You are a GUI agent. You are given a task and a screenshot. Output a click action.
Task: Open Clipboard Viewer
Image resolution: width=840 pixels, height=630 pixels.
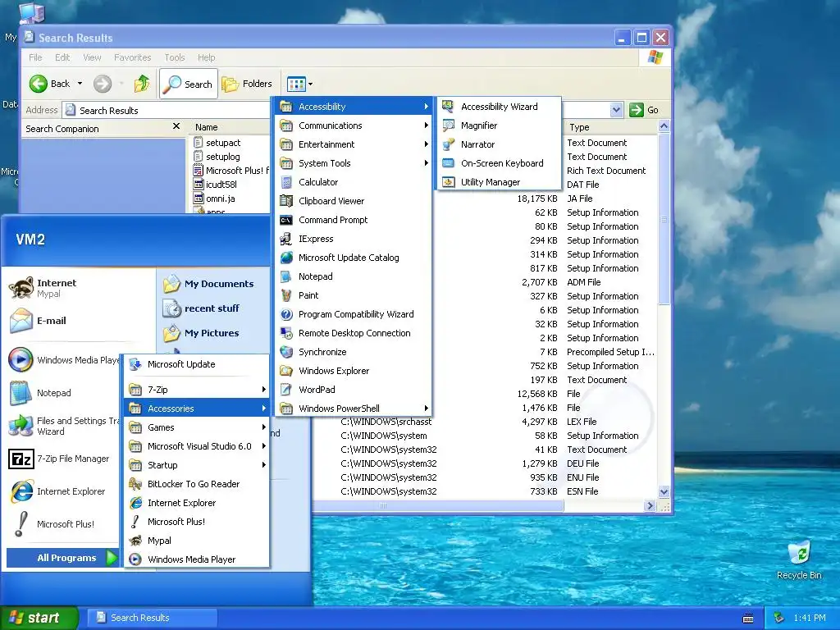pyautogui.click(x=354, y=201)
